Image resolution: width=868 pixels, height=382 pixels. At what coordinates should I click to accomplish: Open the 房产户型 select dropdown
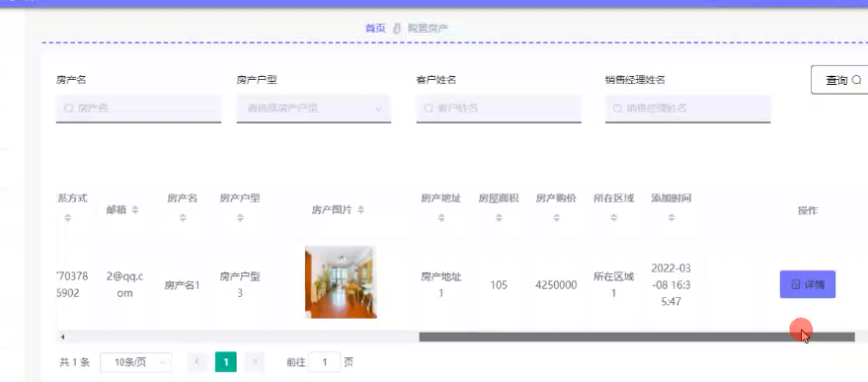tap(314, 109)
